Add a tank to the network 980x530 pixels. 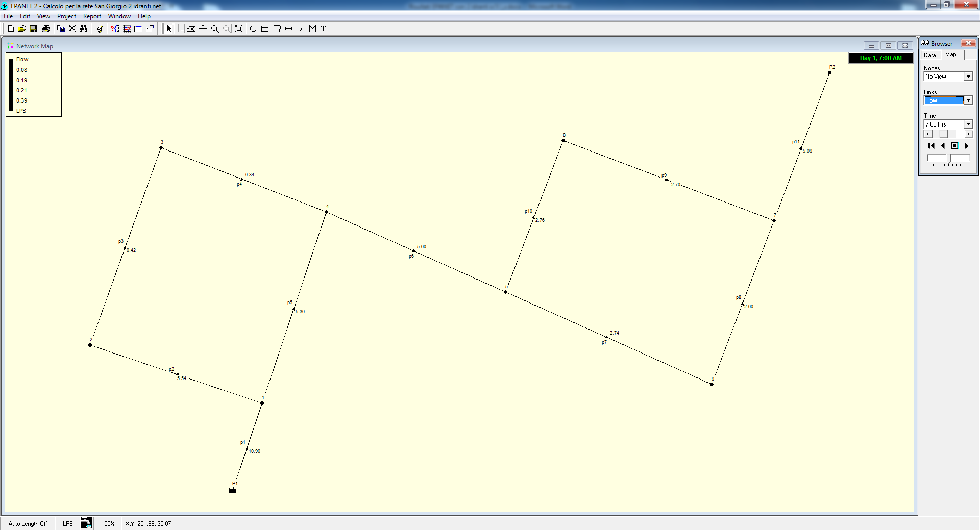click(x=277, y=29)
